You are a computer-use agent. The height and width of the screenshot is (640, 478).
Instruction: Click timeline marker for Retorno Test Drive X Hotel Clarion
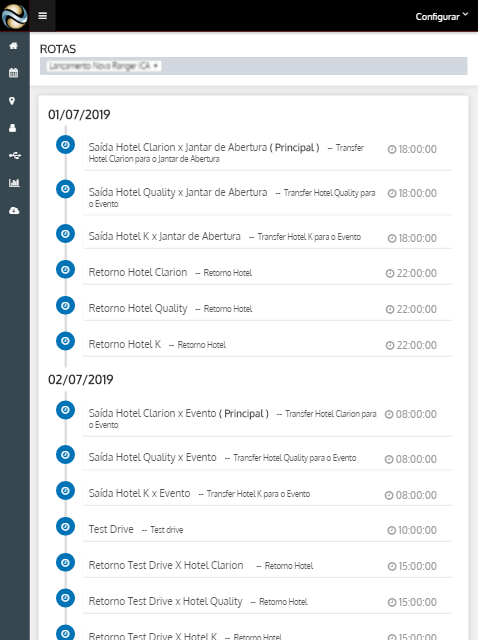click(x=65, y=562)
